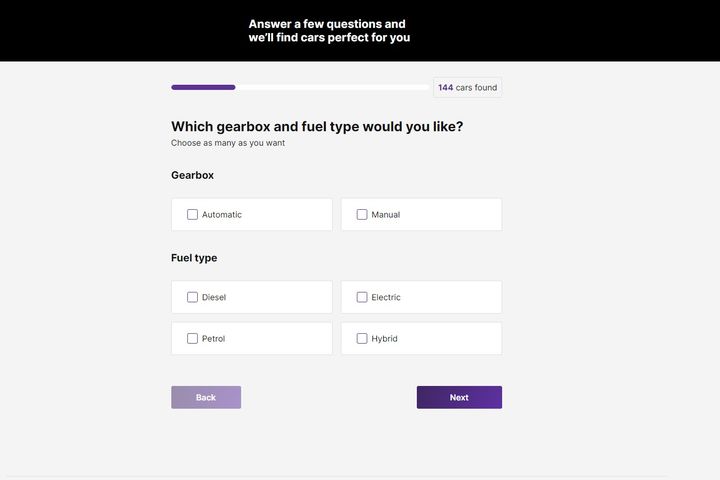Click the 'Electric' option label text
The image size is (720, 480).
point(386,297)
